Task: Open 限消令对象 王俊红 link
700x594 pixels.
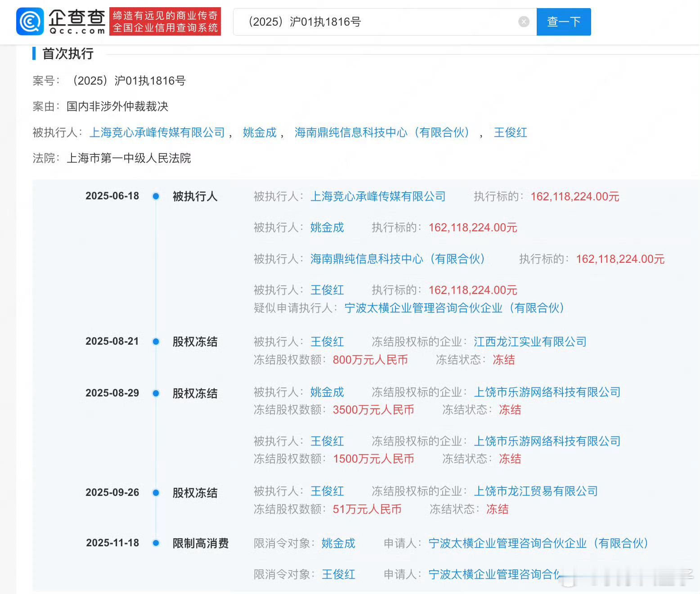Action: click(338, 574)
